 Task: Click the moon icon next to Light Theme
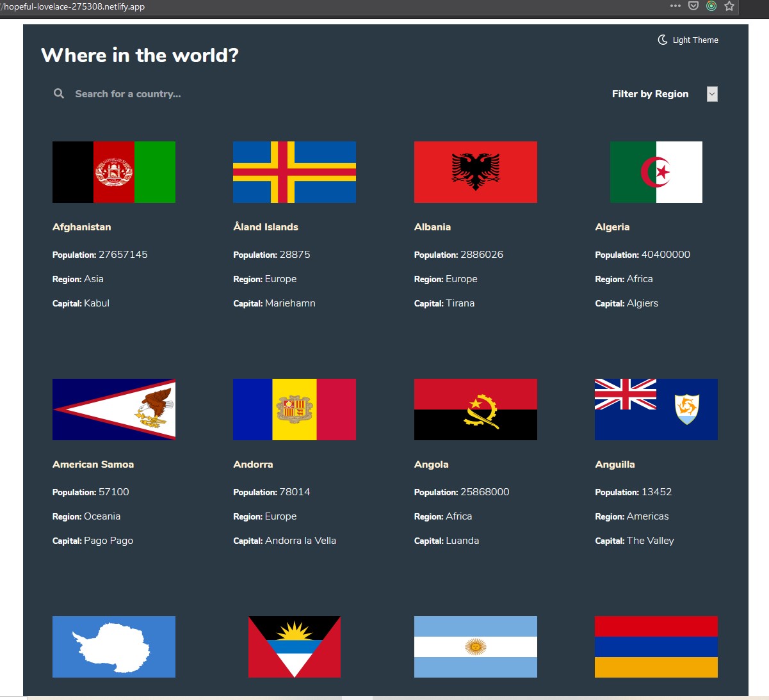[x=662, y=40]
